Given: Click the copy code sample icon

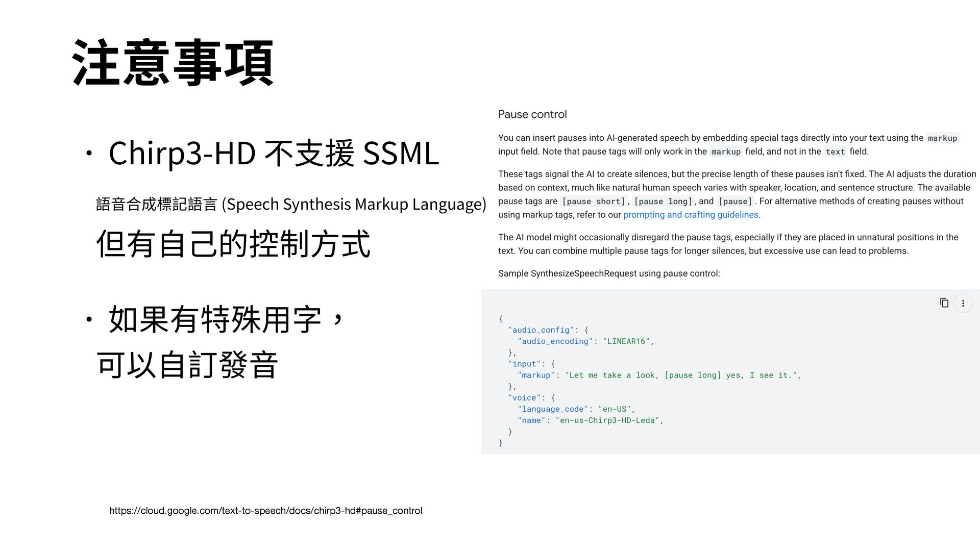Looking at the screenshot, I should [x=944, y=303].
